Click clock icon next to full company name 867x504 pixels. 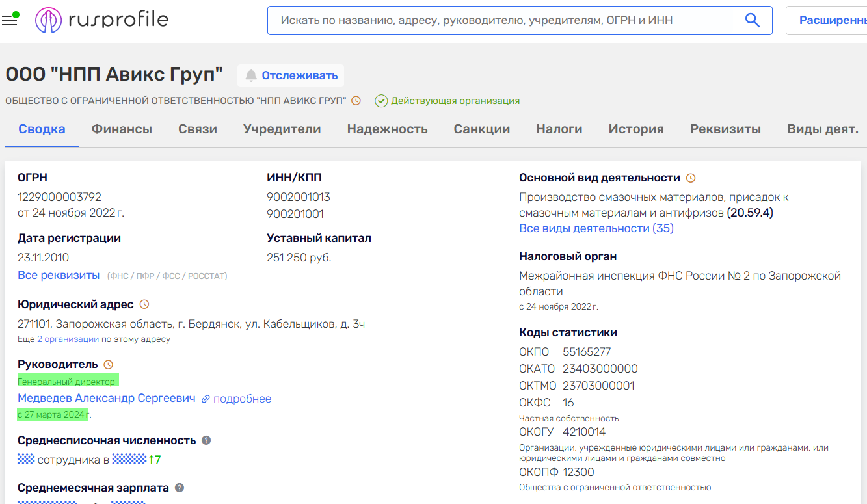click(x=356, y=101)
